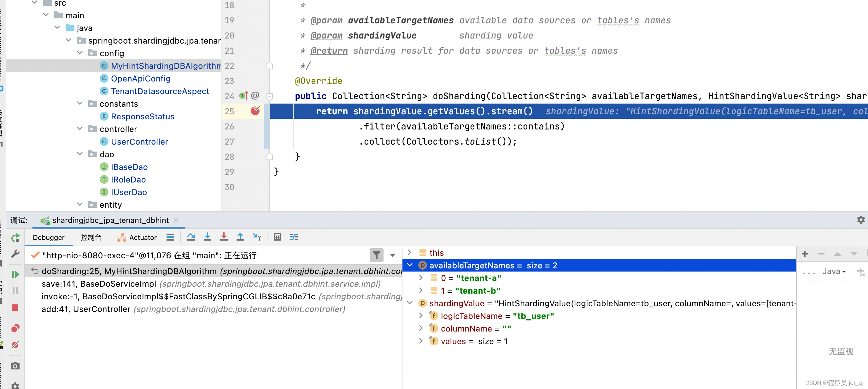Select the save:141 BaseDoServiceImpl stack frame

pyautogui.click(x=214, y=284)
